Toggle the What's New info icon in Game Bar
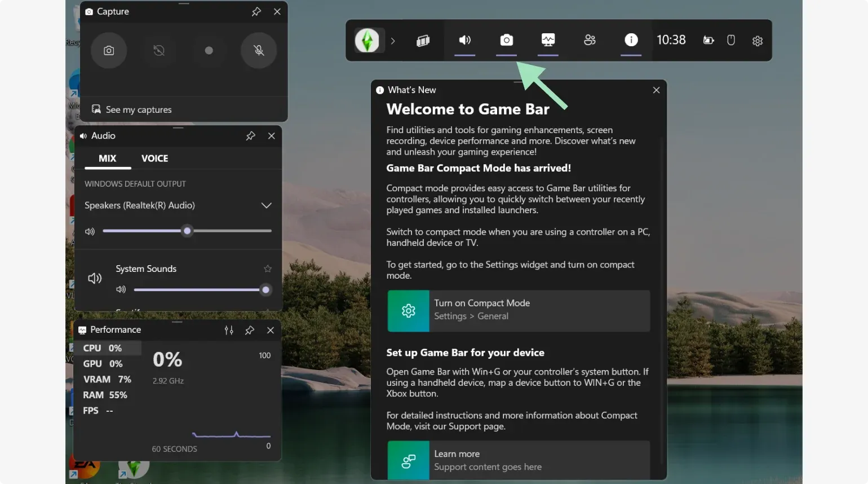This screenshot has height=484, width=868. [631, 40]
